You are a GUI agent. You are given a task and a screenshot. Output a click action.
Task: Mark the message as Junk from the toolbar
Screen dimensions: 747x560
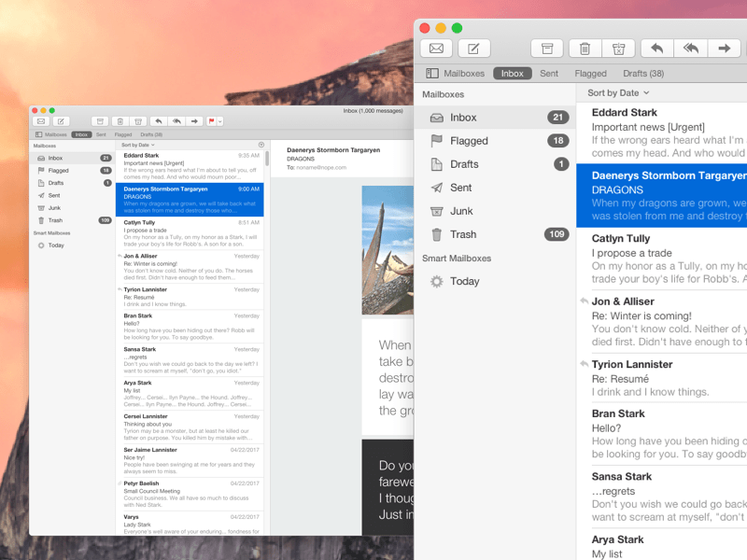620,48
